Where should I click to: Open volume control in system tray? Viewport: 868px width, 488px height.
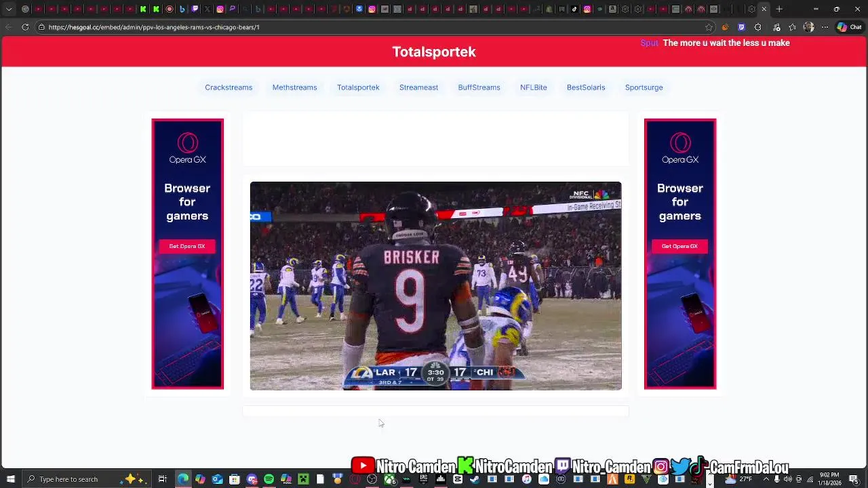click(787, 479)
